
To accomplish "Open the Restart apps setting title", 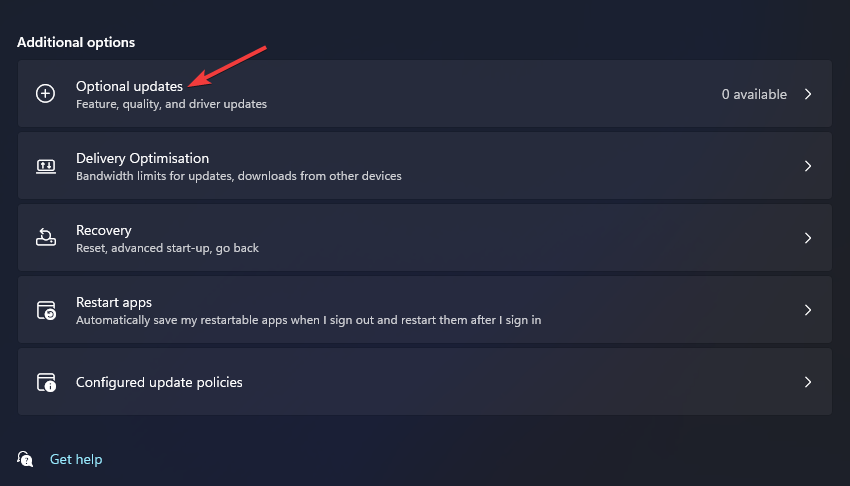I will pyautogui.click(x=114, y=302).
